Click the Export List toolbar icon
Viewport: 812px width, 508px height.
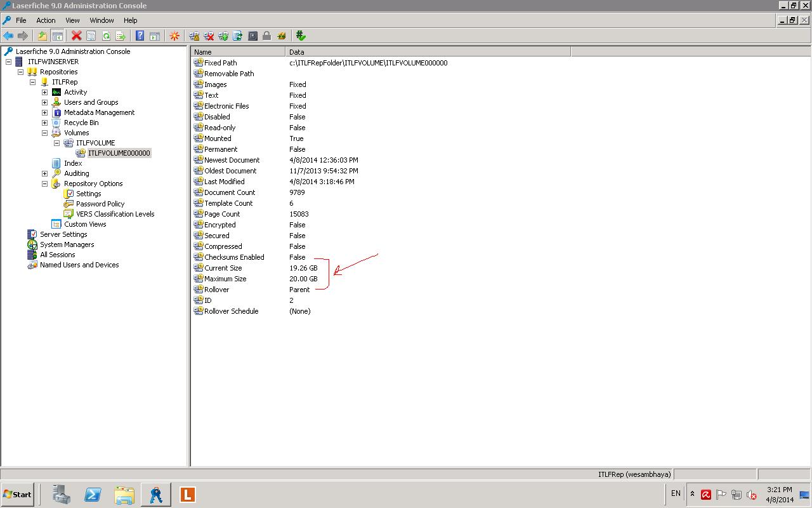(x=121, y=36)
